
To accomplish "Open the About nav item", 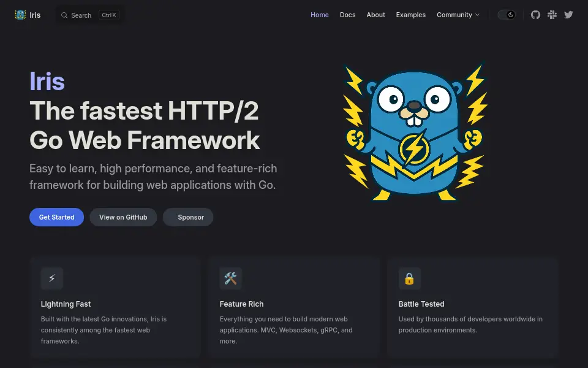I will [375, 15].
